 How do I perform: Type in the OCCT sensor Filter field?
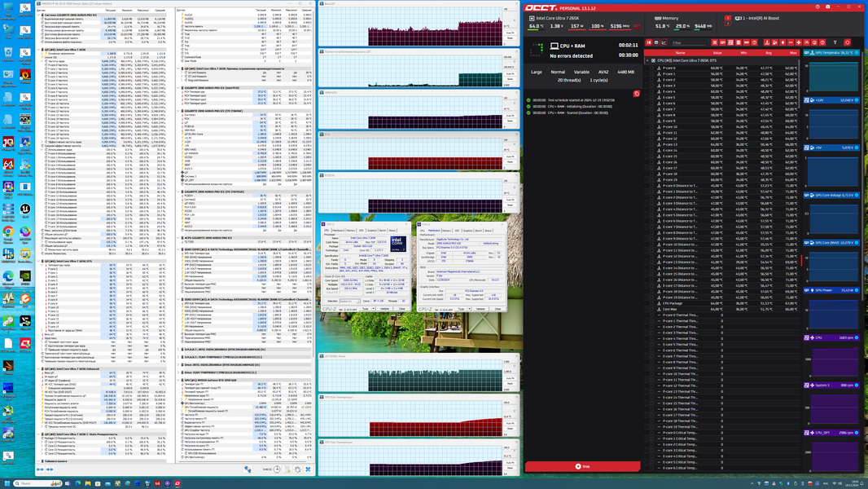(688, 42)
